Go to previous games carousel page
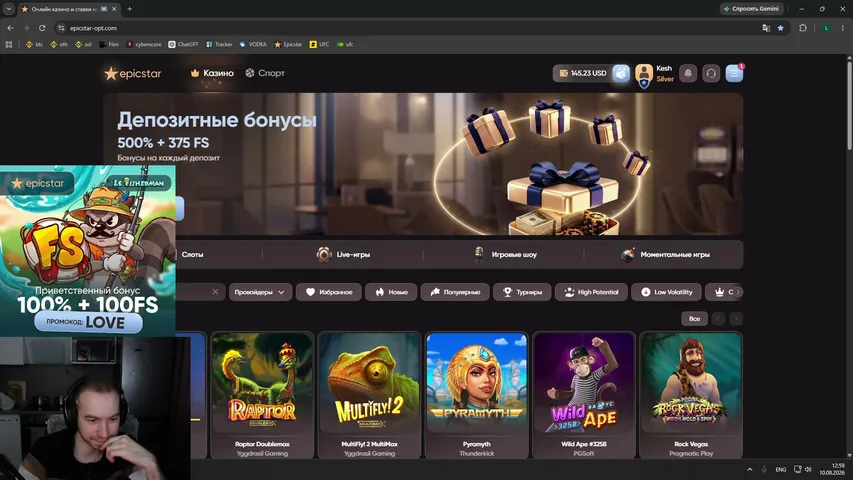Screen dimensions: 853x480 [718, 319]
